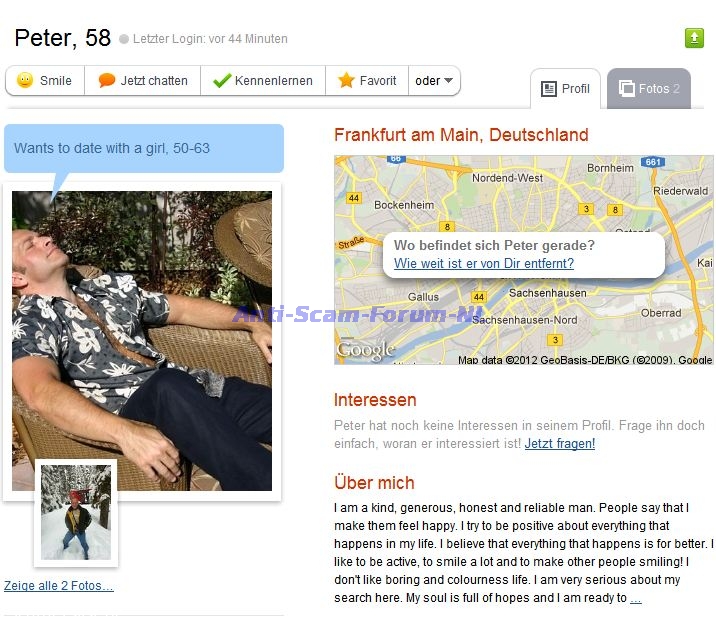
Task: Click the grey offline status dot
Action: point(124,39)
